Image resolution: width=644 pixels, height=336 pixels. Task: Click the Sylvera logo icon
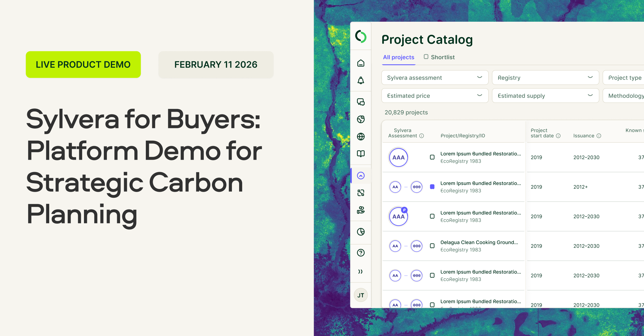point(360,36)
